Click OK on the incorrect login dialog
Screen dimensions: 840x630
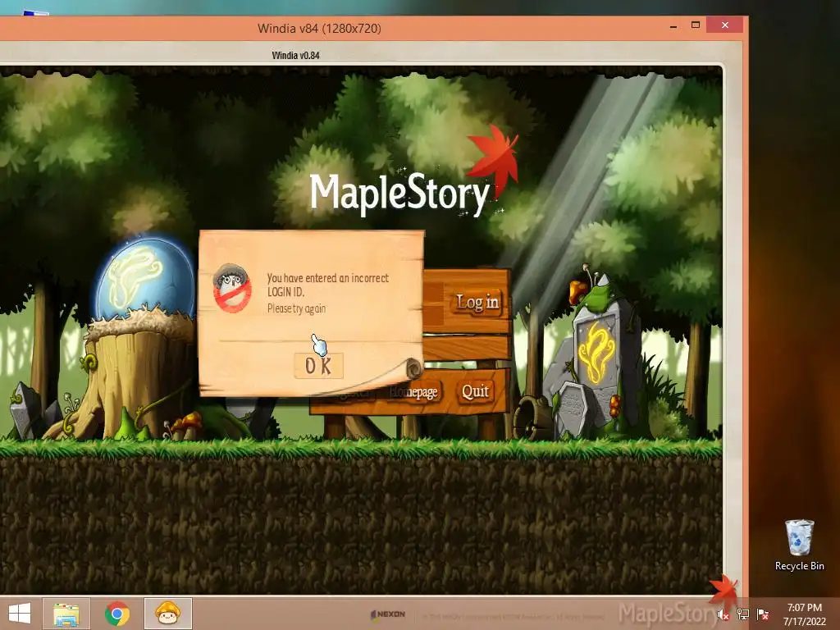pyautogui.click(x=319, y=366)
